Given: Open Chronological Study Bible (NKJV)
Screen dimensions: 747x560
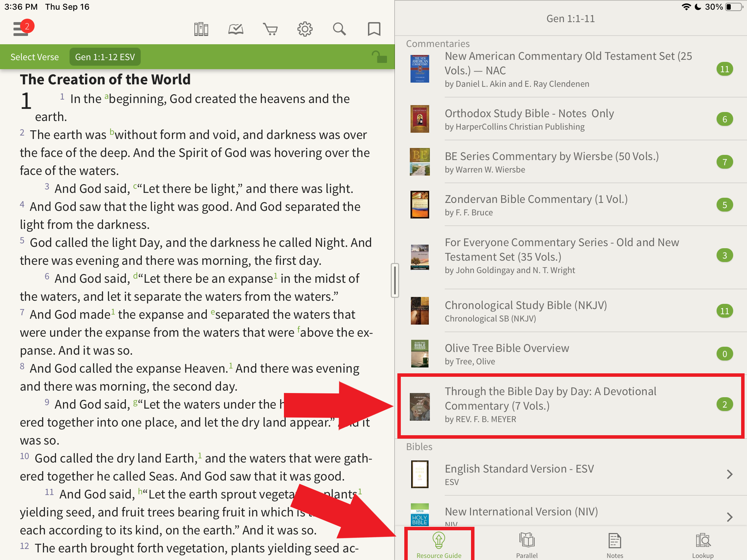Looking at the screenshot, I should [571, 311].
